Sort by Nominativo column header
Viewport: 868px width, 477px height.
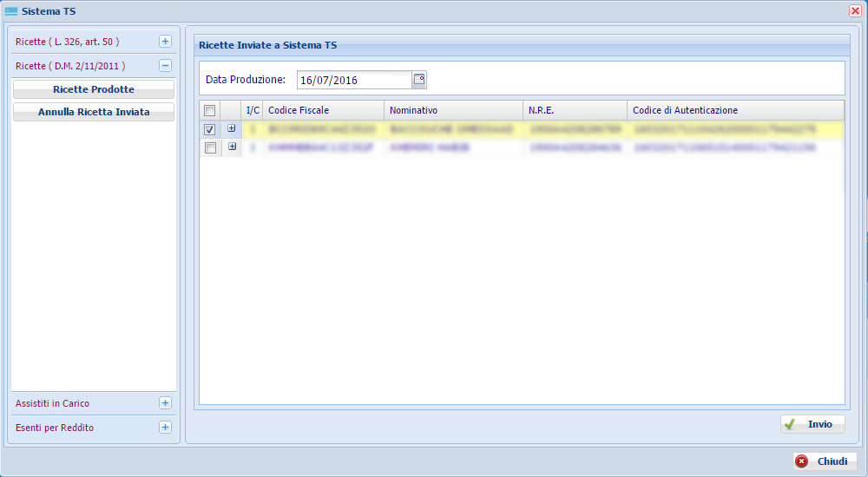451,111
